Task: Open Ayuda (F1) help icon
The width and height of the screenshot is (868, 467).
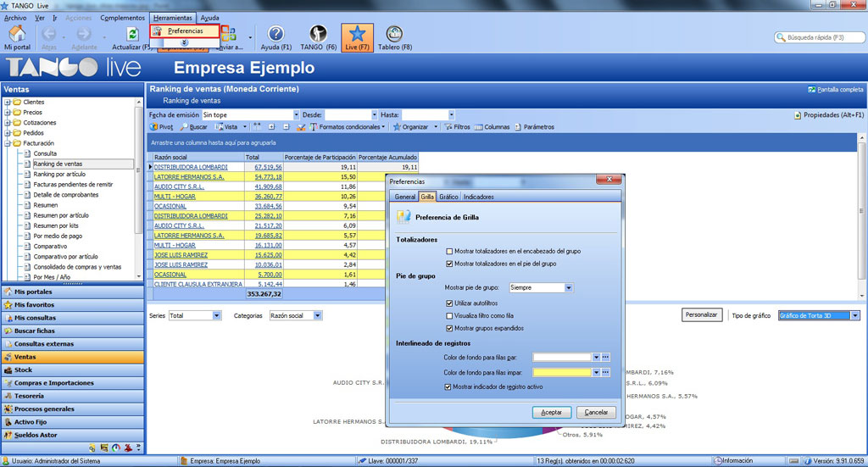Action: [275, 34]
